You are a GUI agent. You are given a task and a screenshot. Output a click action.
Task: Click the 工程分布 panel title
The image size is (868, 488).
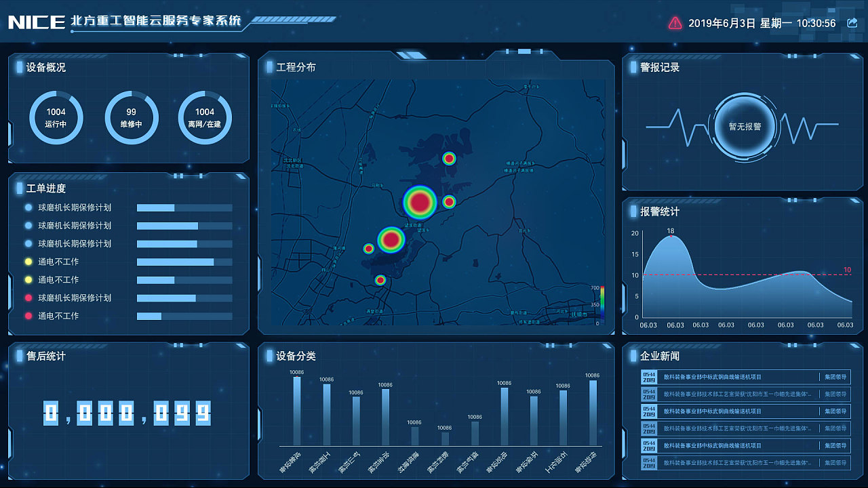(296, 67)
